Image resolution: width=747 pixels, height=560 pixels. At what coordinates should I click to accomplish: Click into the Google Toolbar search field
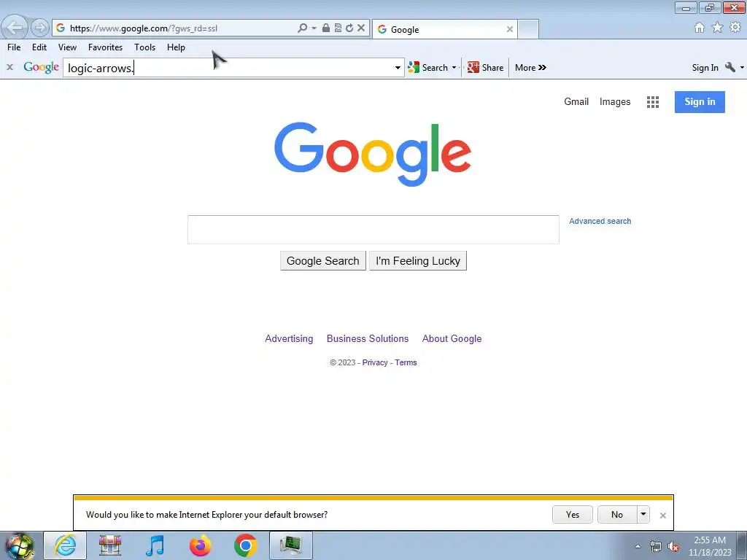(x=228, y=68)
